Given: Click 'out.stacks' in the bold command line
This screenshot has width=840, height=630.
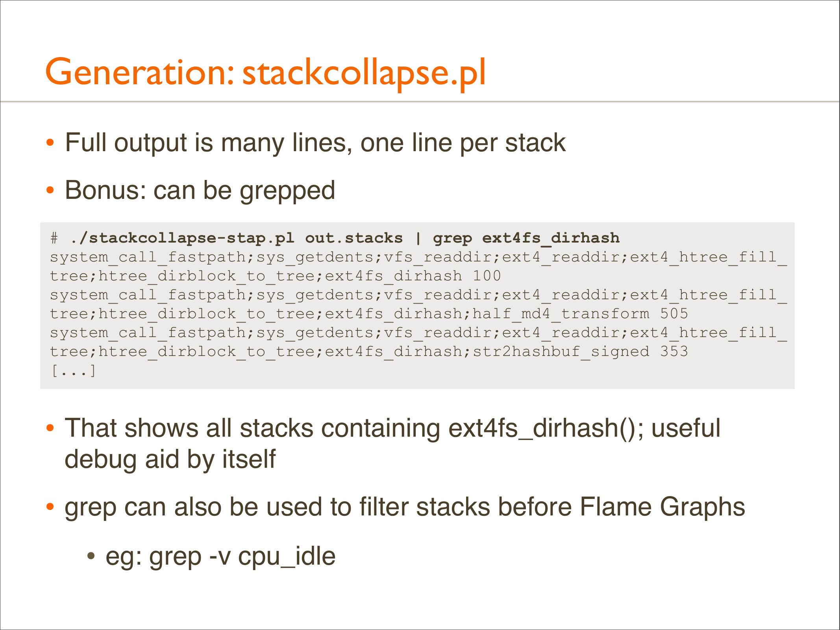Looking at the screenshot, I should [353, 238].
